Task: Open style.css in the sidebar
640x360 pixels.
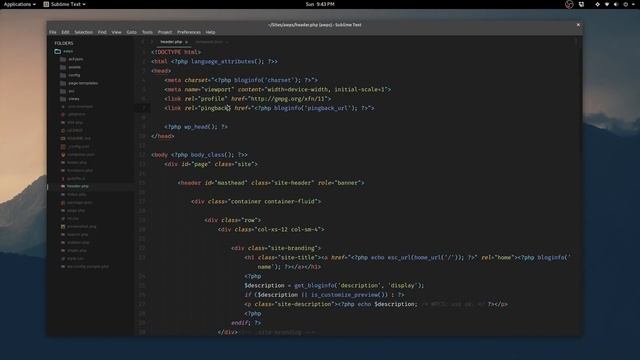Action: point(75,258)
